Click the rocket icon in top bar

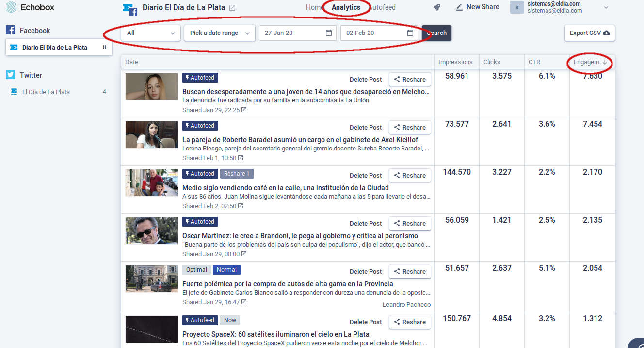[437, 7]
